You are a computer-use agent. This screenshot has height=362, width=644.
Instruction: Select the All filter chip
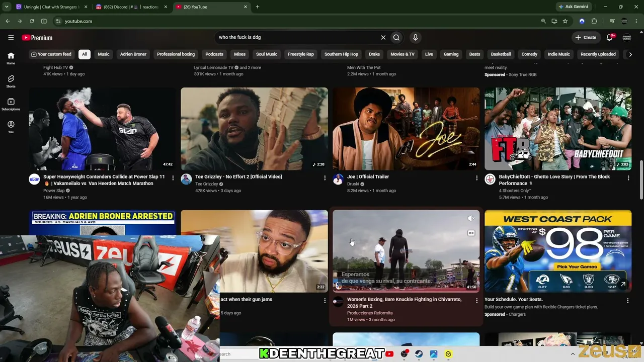85,54
